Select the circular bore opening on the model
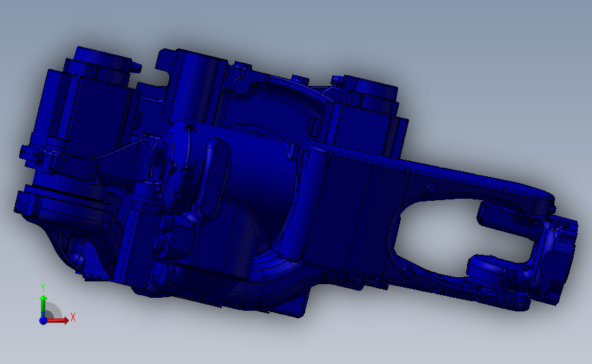 159,166
